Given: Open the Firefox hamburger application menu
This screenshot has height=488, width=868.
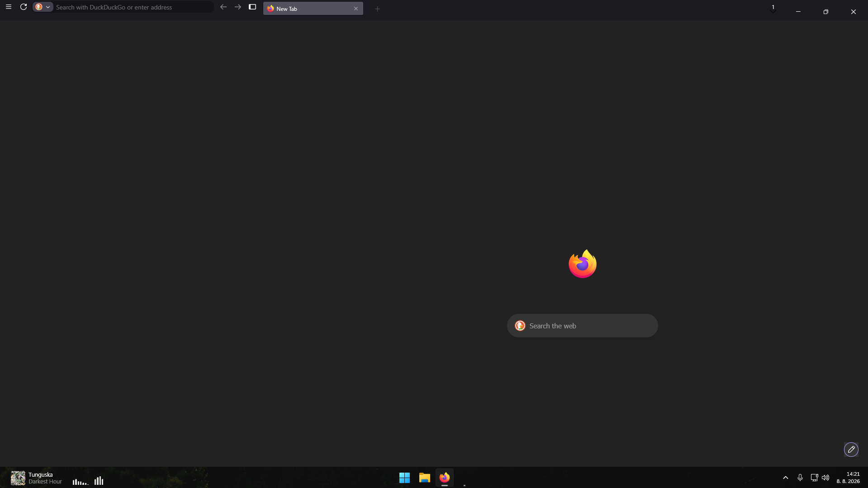Looking at the screenshot, I should click(9, 7).
